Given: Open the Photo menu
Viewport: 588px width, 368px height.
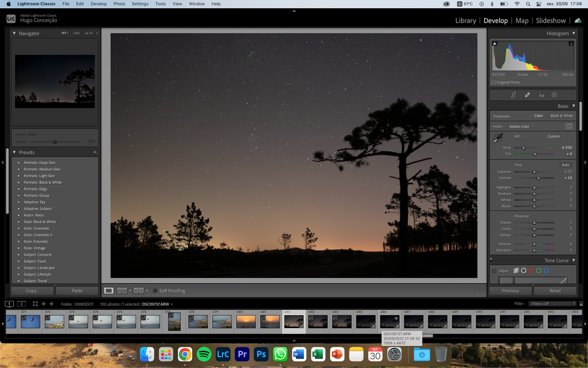Looking at the screenshot, I should [x=119, y=4].
